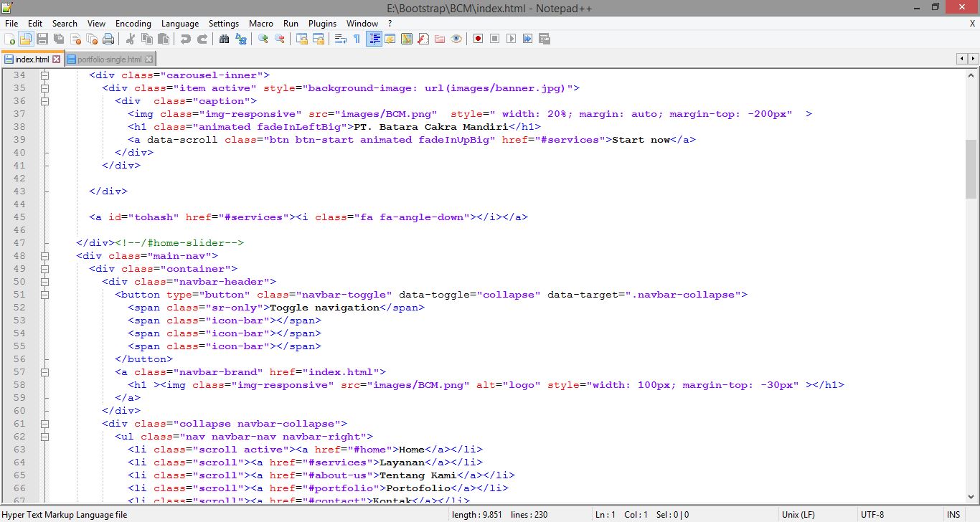Click the Replace toolbar icon
This screenshot has width=980, height=522.
point(241,39)
